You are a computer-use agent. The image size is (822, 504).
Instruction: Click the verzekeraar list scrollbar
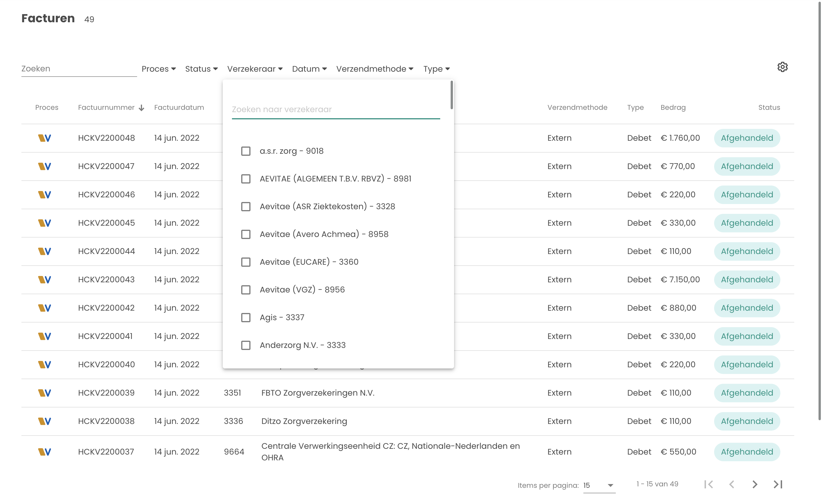(451, 95)
